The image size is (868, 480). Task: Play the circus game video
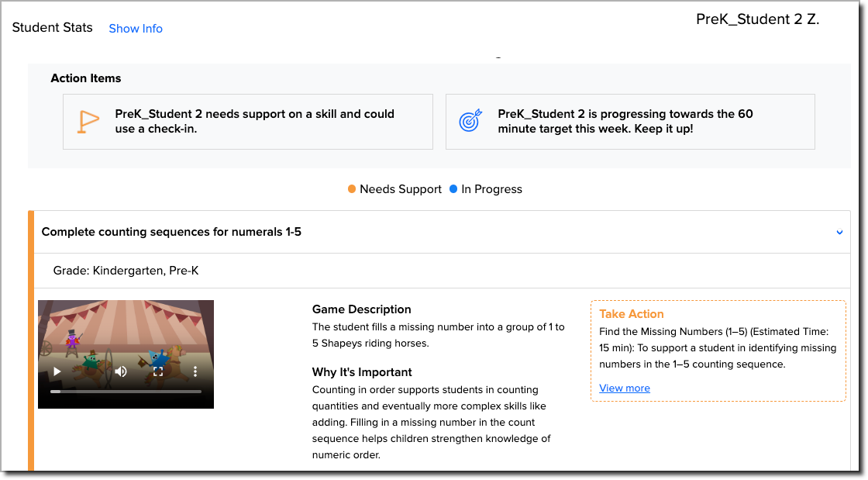(57, 371)
